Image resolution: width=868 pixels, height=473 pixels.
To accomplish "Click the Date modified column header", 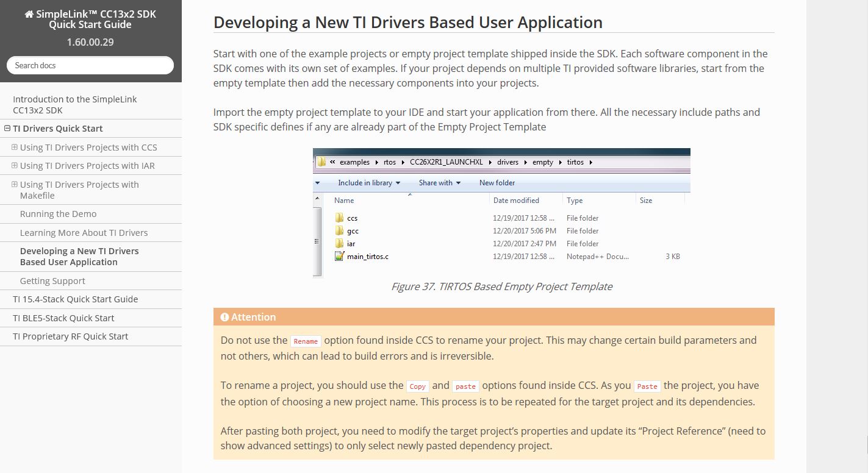I will coord(516,201).
